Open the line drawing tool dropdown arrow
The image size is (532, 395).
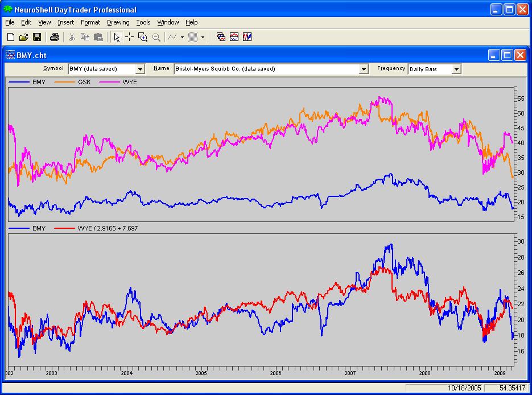click(x=182, y=37)
